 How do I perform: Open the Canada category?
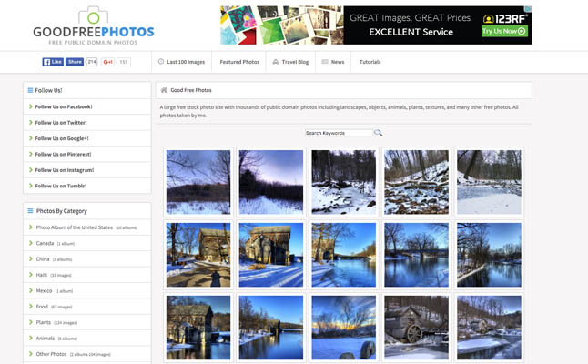[45, 243]
